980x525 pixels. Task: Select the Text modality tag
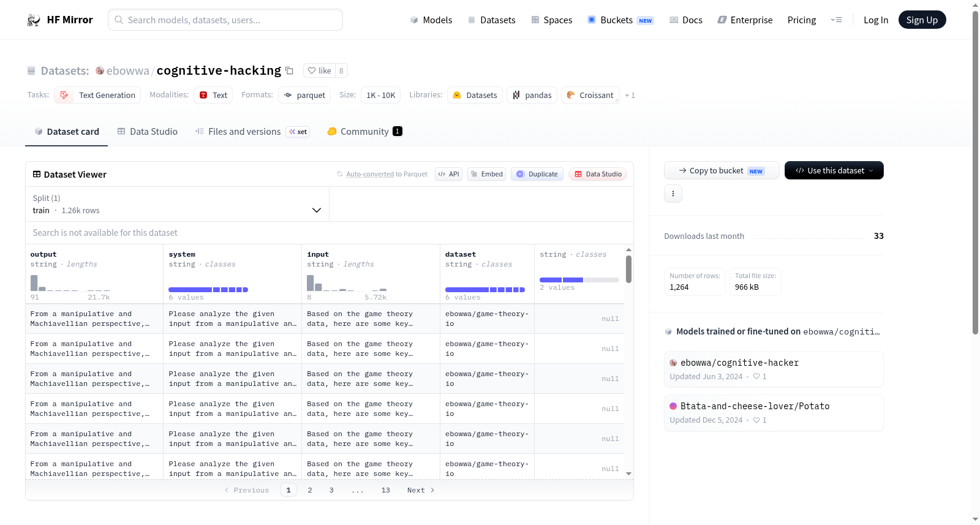point(213,95)
